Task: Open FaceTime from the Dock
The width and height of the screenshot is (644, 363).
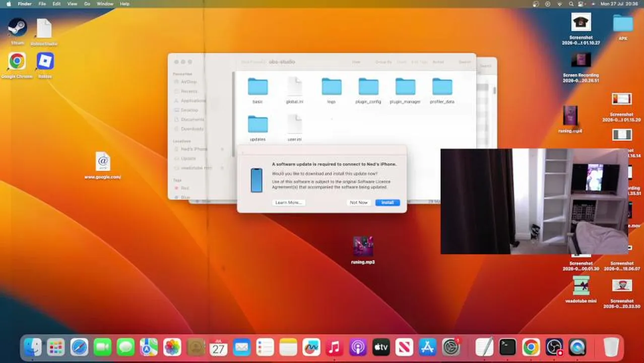Action: point(102,347)
